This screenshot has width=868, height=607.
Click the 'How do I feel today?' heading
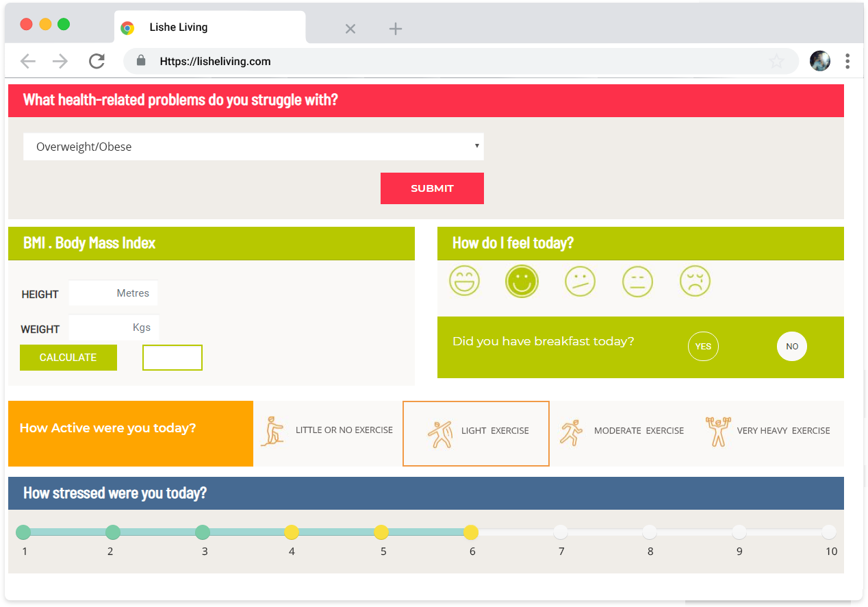513,243
